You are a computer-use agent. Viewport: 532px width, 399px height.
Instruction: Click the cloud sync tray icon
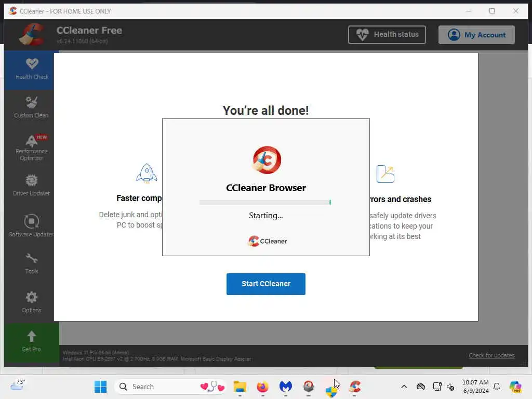pyautogui.click(x=421, y=387)
